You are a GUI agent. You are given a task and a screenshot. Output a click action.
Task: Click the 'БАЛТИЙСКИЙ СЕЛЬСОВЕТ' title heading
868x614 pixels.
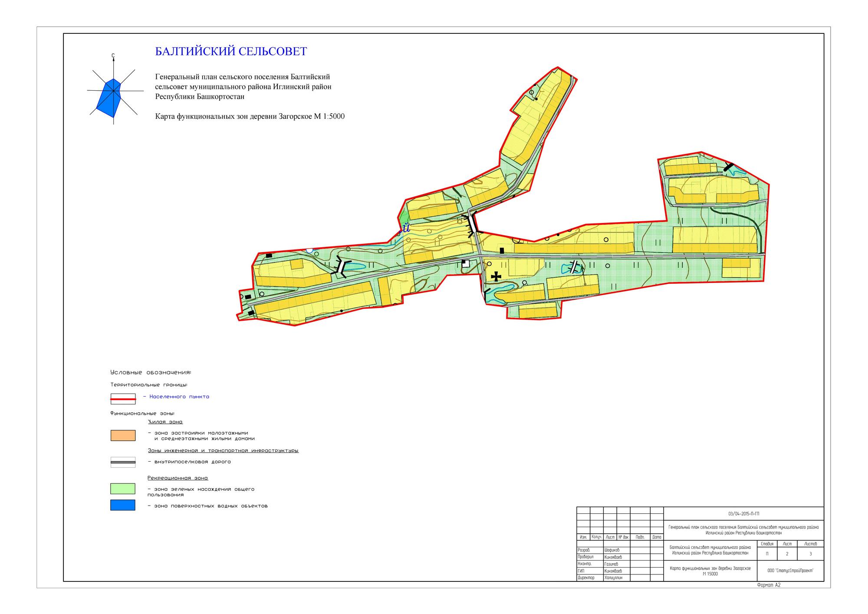coord(231,52)
